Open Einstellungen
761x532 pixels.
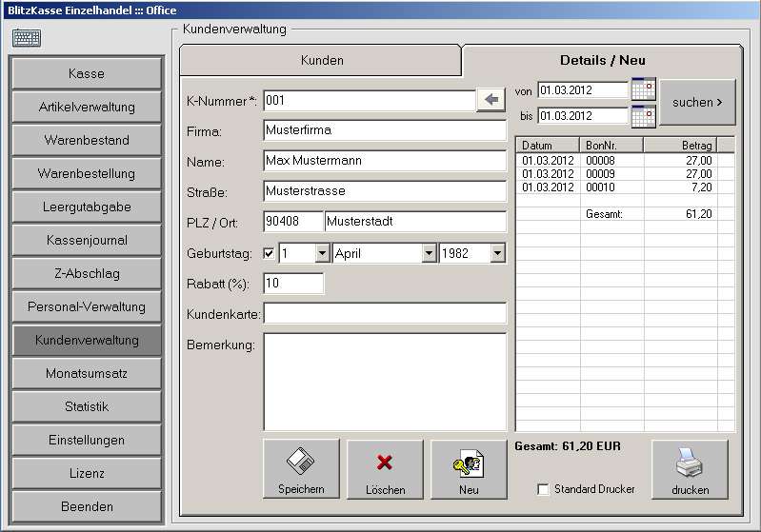87,440
